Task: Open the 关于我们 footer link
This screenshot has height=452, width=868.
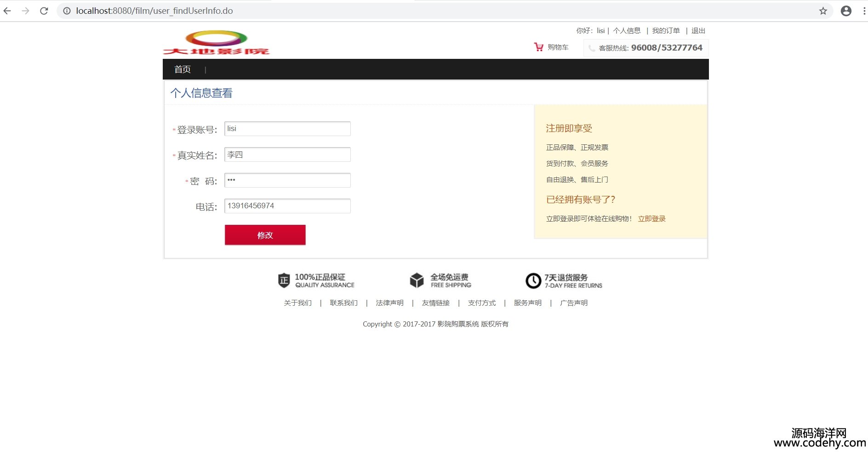Action: pos(298,303)
